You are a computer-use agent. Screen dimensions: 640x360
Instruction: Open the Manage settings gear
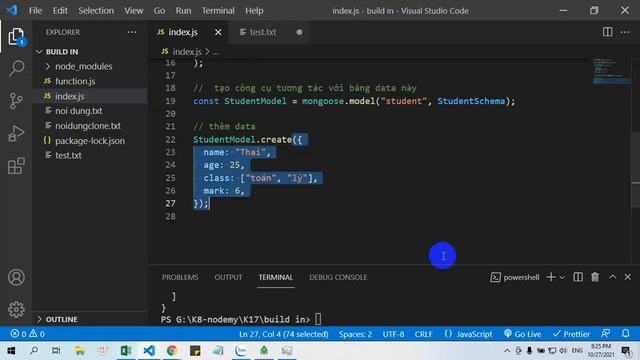pyautogui.click(x=16, y=309)
